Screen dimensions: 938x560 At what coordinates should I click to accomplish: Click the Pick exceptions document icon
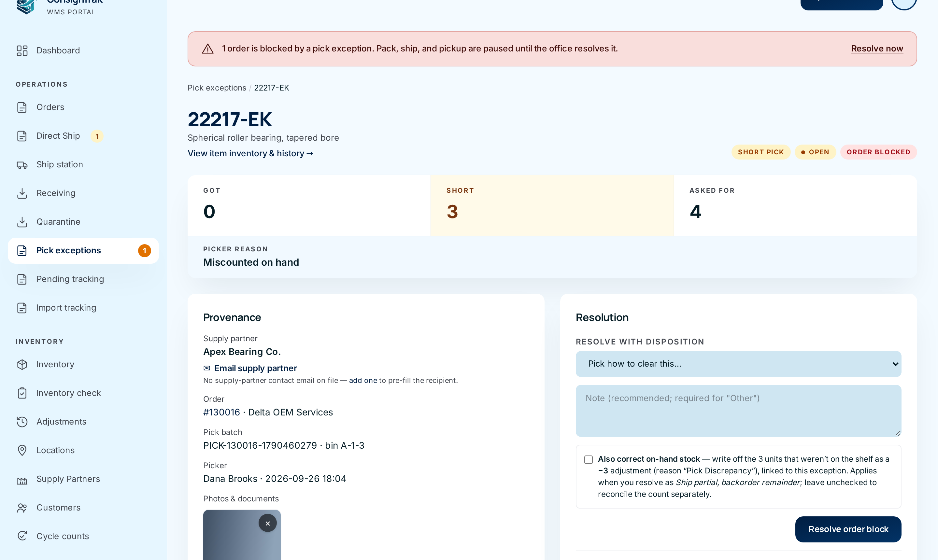pyautogui.click(x=22, y=251)
